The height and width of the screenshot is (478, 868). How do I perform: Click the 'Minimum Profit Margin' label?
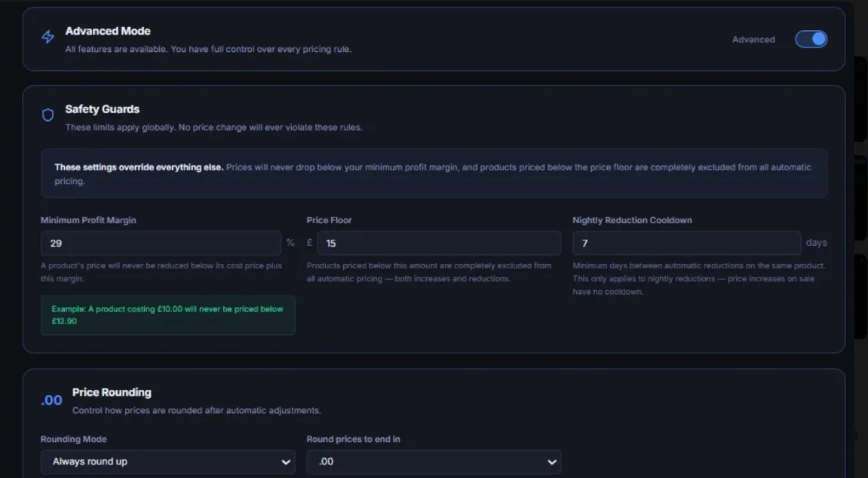[x=88, y=220]
